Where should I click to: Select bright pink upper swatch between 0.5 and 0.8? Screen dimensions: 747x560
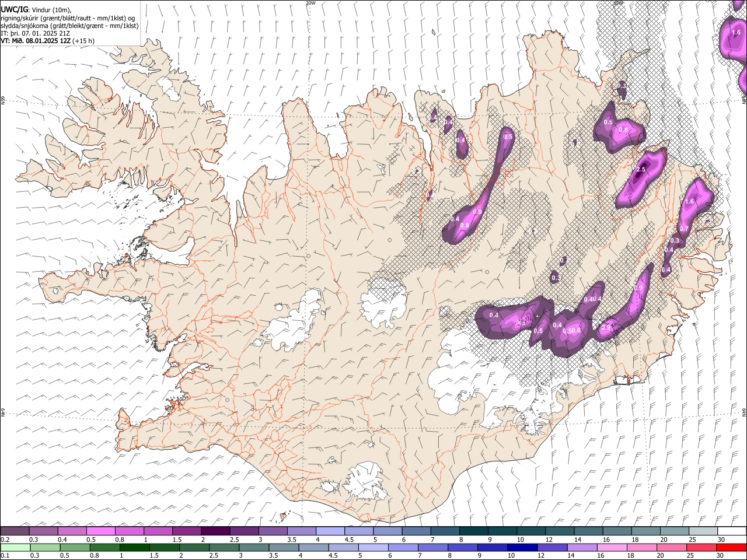coord(100,531)
